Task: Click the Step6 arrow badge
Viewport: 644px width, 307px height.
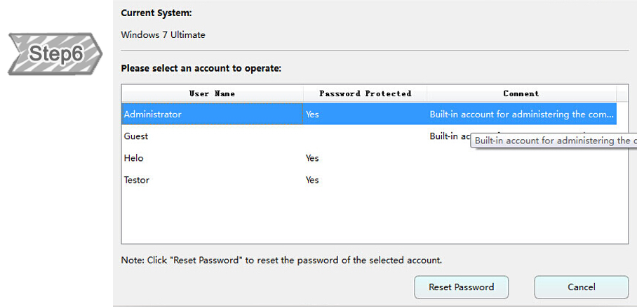Action: [55, 53]
